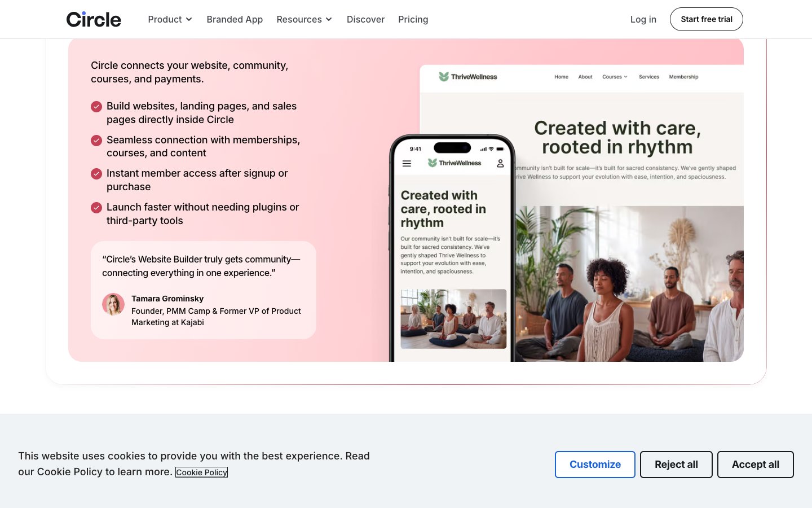This screenshot has width=812, height=508.
Task: Click the Log in link
Action: [643, 19]
